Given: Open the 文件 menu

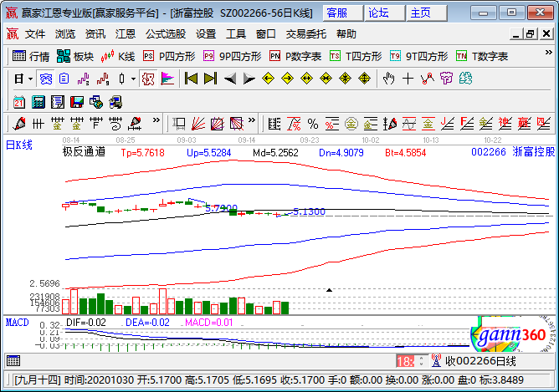Looking at the screenshot, I should (x=35, y=34).
